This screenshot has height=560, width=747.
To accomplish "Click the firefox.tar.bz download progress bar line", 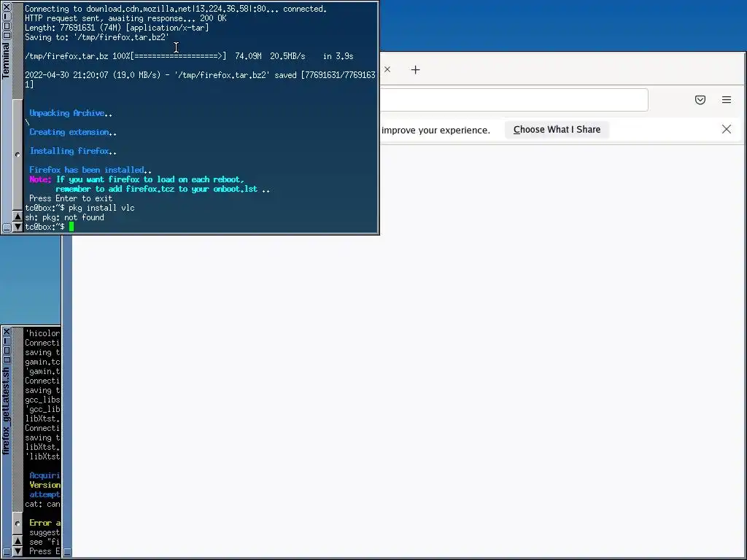I will point(189,56).
